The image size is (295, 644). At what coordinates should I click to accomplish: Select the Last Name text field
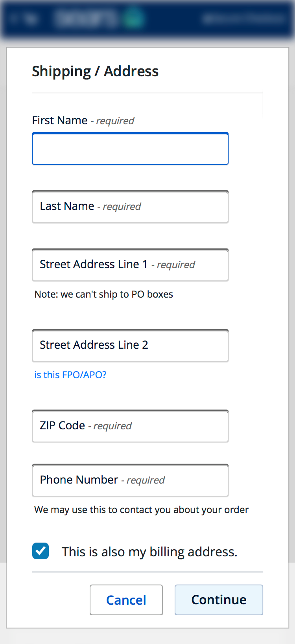[x=130, y=206]
